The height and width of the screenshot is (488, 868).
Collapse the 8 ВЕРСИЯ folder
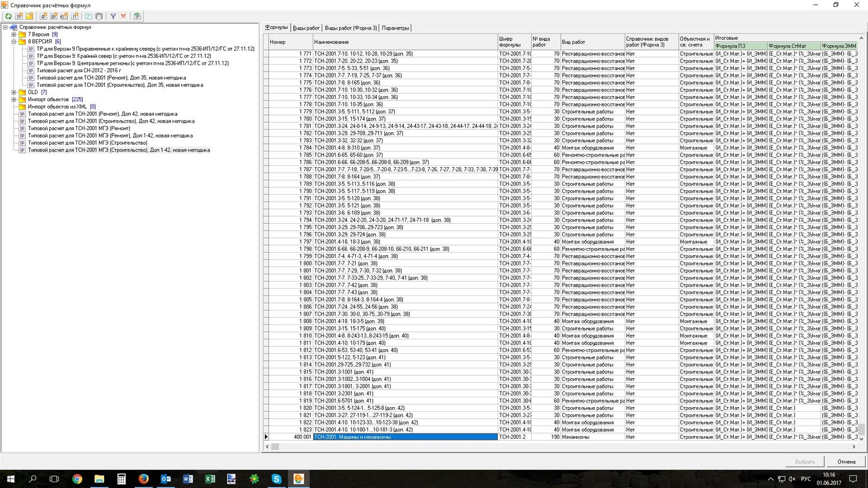[14, 42]
